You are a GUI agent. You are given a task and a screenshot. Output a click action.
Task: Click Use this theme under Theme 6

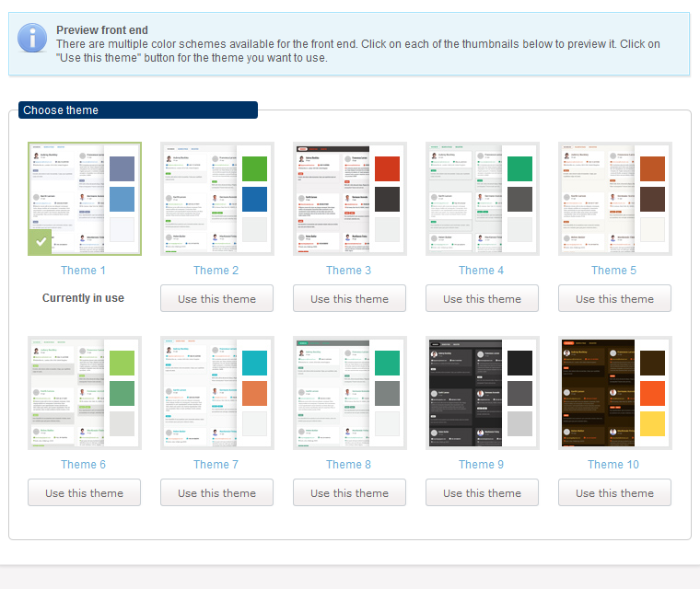tap(85, 492)
